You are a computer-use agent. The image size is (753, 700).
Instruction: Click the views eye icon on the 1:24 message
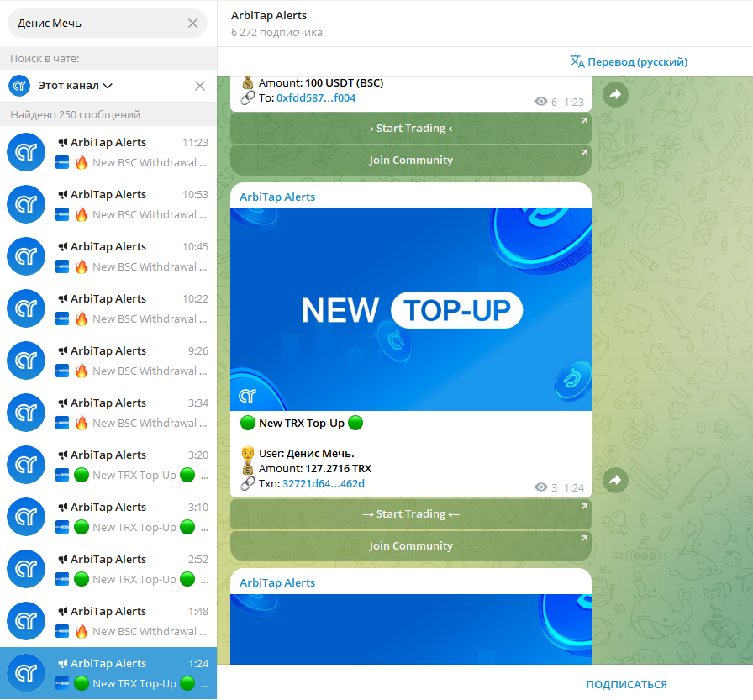point(540,487)
